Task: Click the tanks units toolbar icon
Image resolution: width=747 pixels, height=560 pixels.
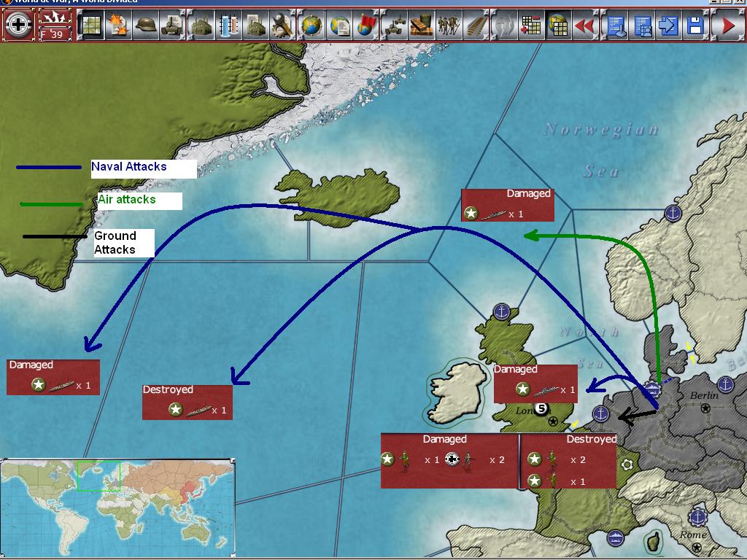Action: [x=393, y=25]
